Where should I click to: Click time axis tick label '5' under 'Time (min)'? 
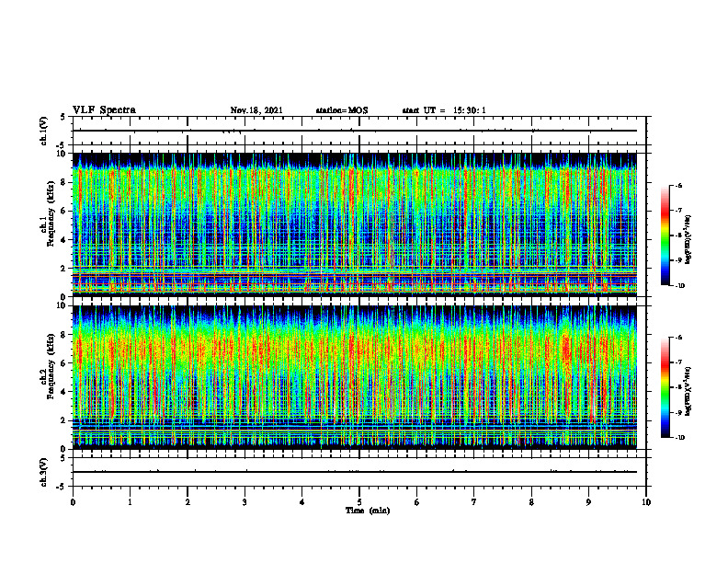tap(359, 502)
